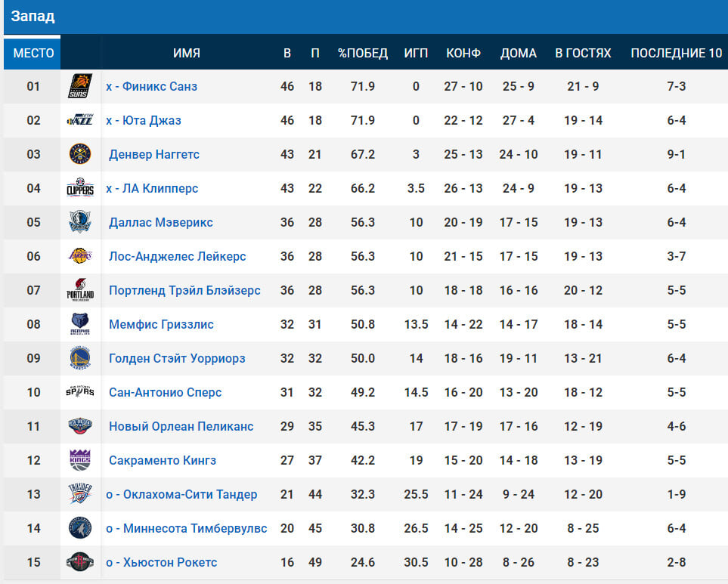The width and height of the screenshot is (728, 584).
Task: Open the Оклахома-Сити Тандер team link
Action: tap(181, 494)
